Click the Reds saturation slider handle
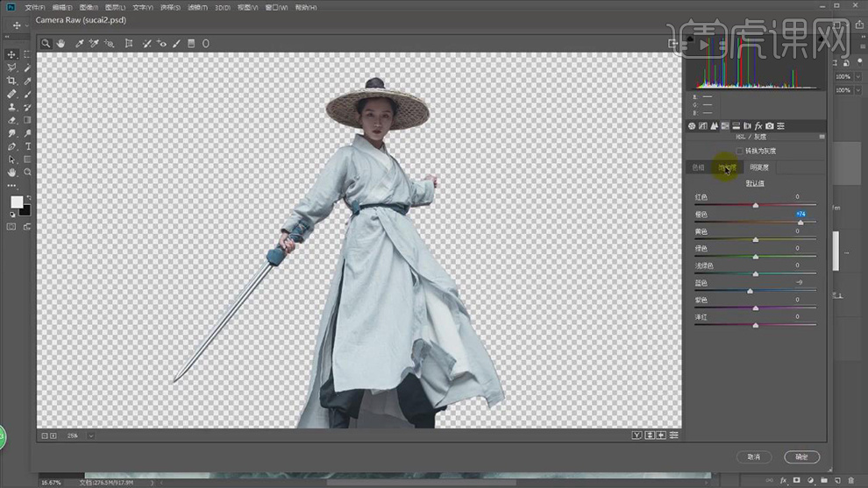The width and height of the screenshot is (868, 488). (x=755, y=205)
